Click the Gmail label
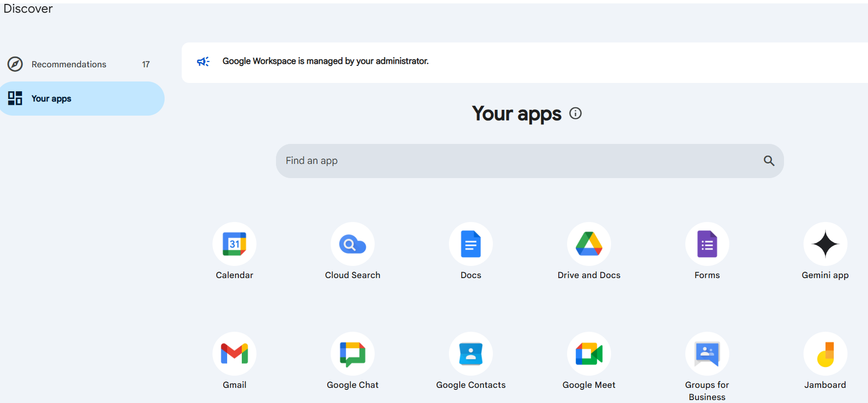The height and width of the screenshot is (403, 868). point(234,385)
